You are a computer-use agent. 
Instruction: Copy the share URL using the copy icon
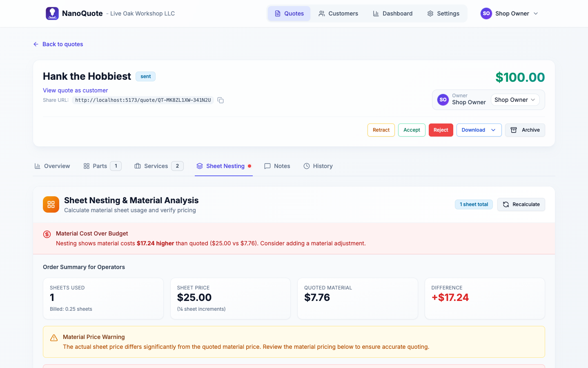220,100
